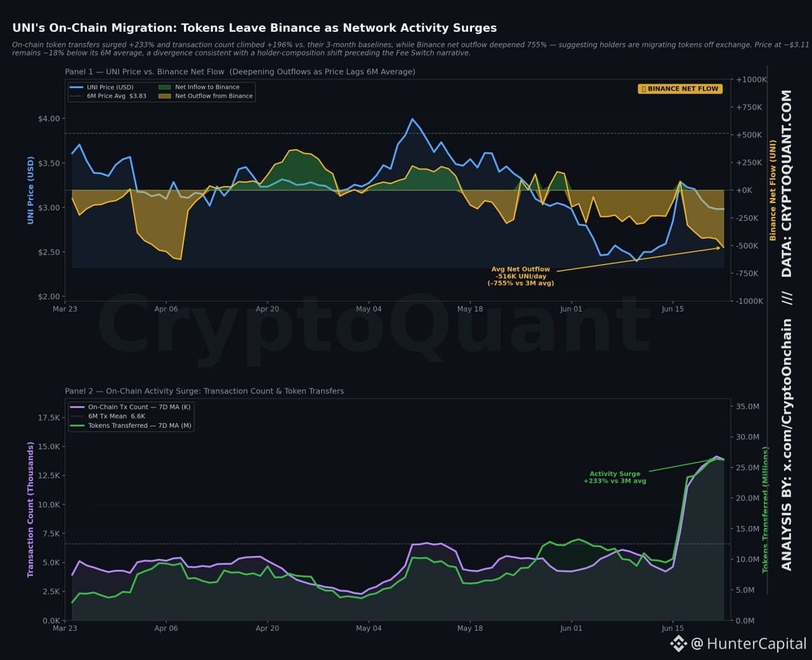Click the "10.0K" transaction count axis label
The width and height of the screenshot is (812, 660).
[x=49, y=505]
